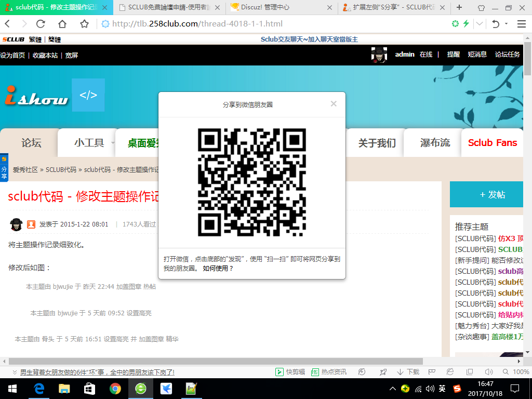Screen dimensions: 532x399
Task: Launch Microsoft Edge from the taskbar
Action: pos(38,389)
